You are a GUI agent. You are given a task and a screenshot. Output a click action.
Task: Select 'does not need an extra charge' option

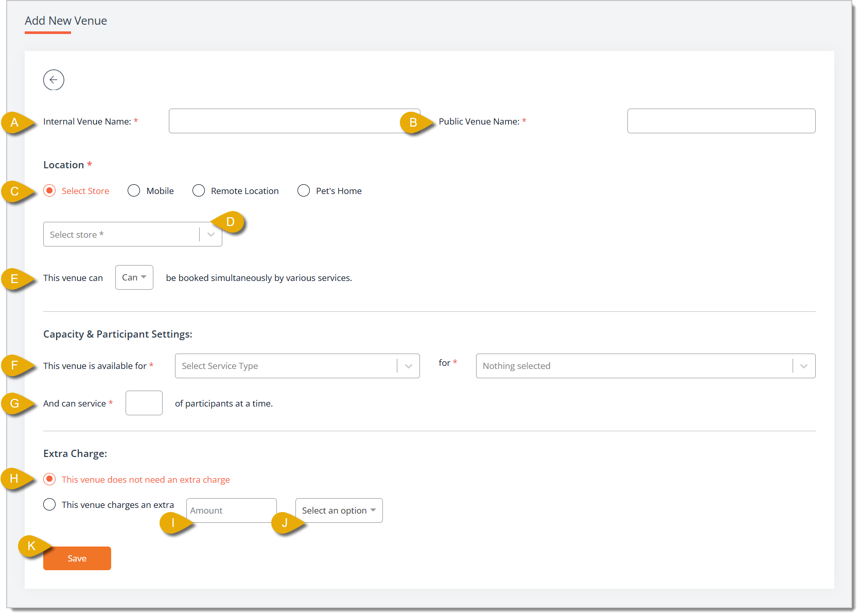coord(49,479)
